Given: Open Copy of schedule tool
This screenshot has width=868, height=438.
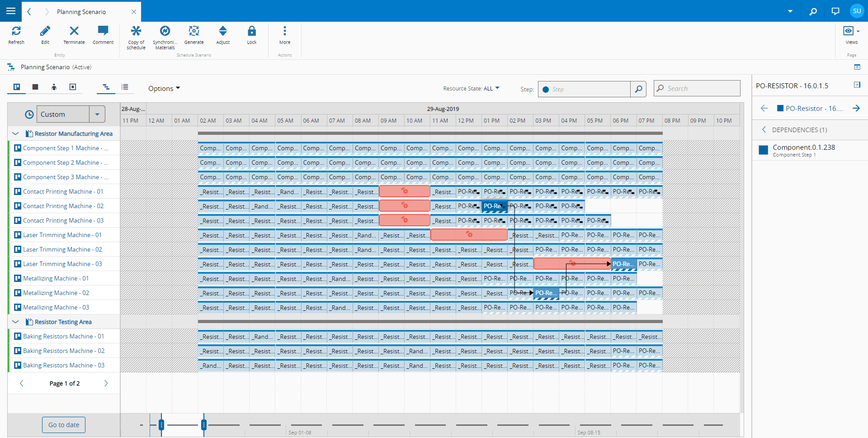Looking at the screenshot, I should tap(136, 31).
